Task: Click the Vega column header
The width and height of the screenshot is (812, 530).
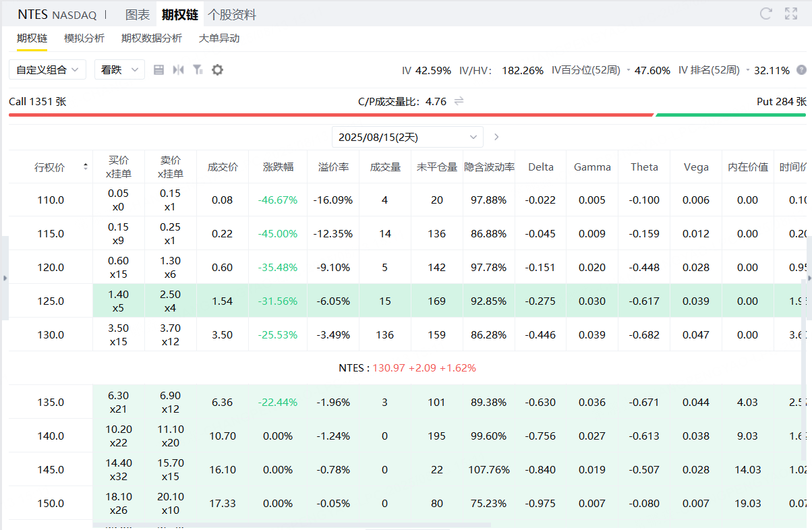Action: (x=696, y=167)
